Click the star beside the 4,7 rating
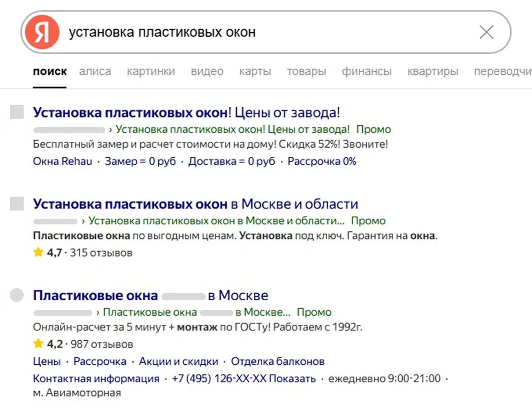Image resolution: width=532 pixels, height=408 pixels. point(38,252)
